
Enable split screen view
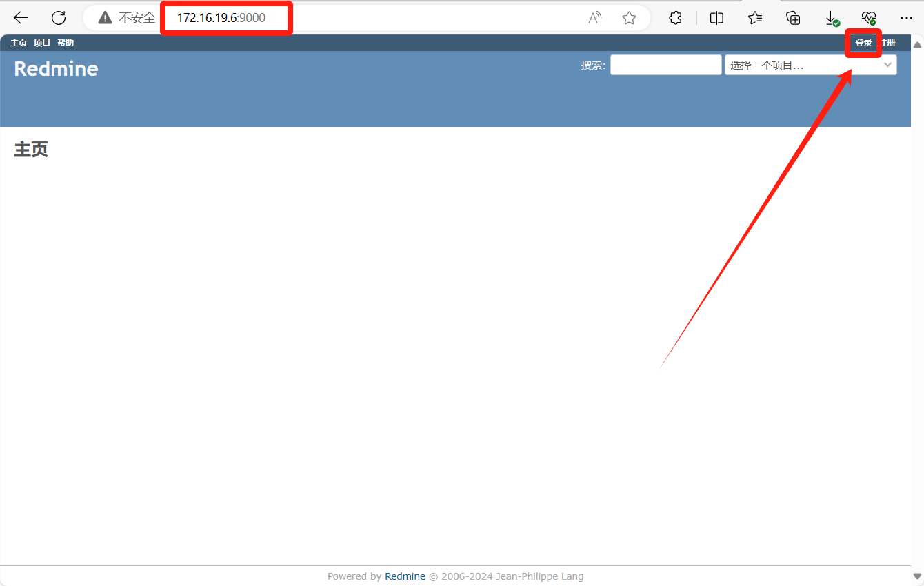[x=716, y=18]
